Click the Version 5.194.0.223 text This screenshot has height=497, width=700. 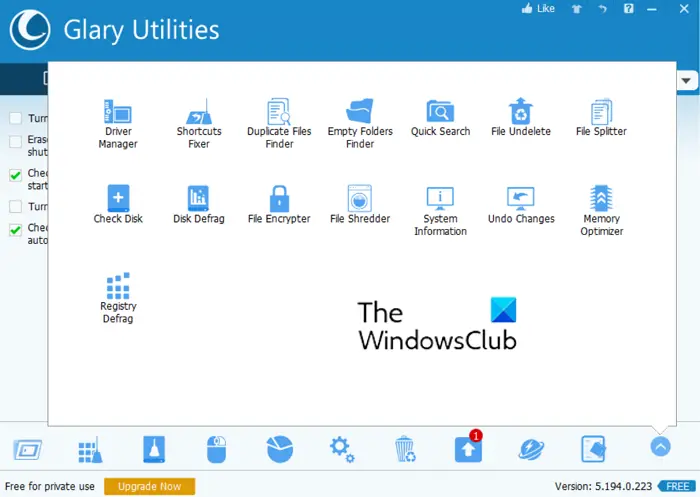coord(603,486)
